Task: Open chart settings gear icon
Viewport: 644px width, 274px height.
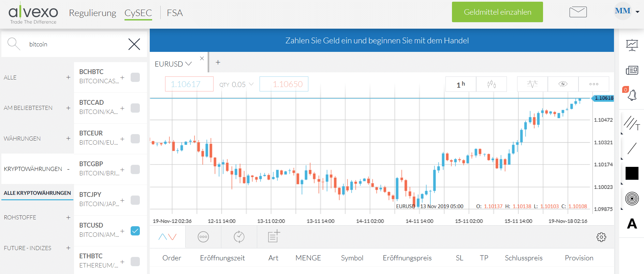Action: 601,237
